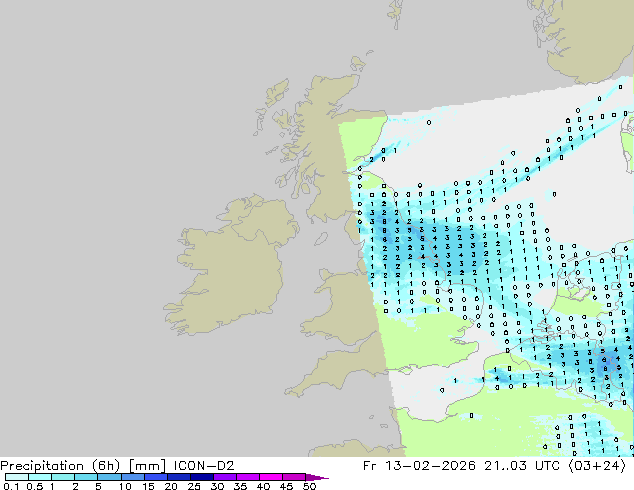
Task: Click the 40 to 45 mm magenta swatch
Action: pos(271,477)
